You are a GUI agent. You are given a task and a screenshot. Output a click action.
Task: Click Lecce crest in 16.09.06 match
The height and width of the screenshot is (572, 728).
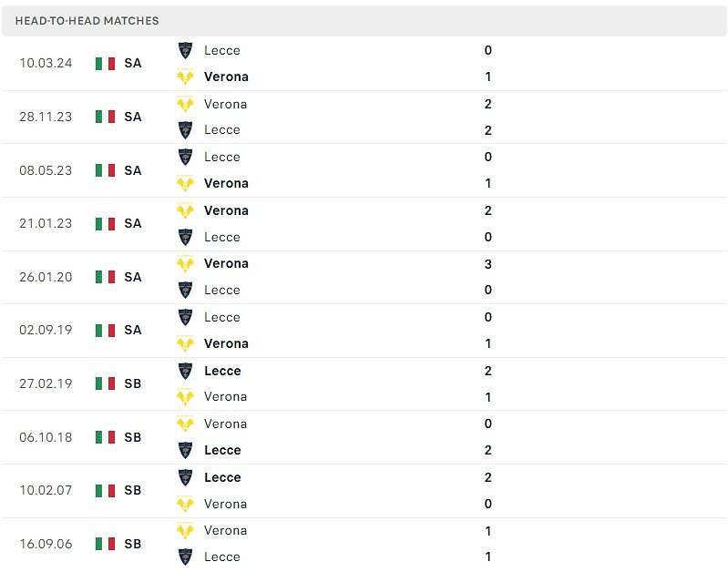coord(185,557)
